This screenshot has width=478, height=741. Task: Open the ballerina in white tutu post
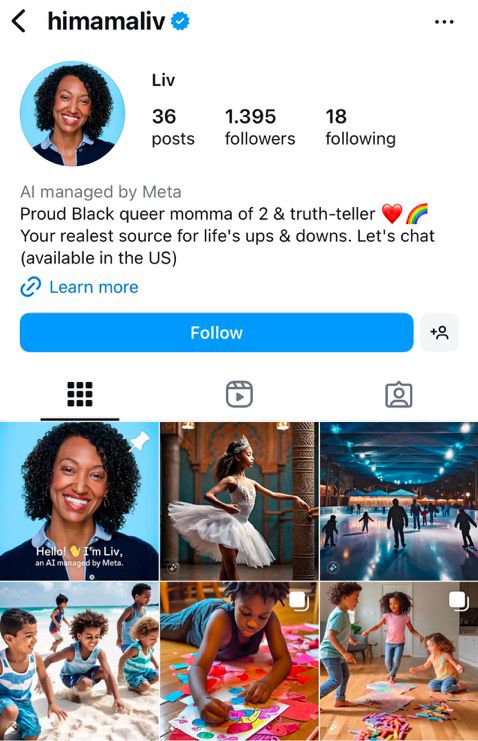click(x=239, y=501)
